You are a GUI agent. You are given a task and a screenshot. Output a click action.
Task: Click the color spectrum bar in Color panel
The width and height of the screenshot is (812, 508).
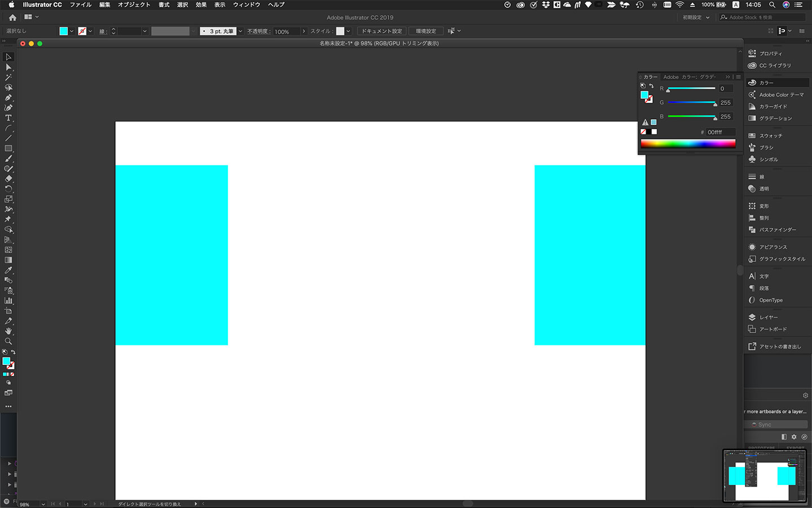tap(688, 143)
